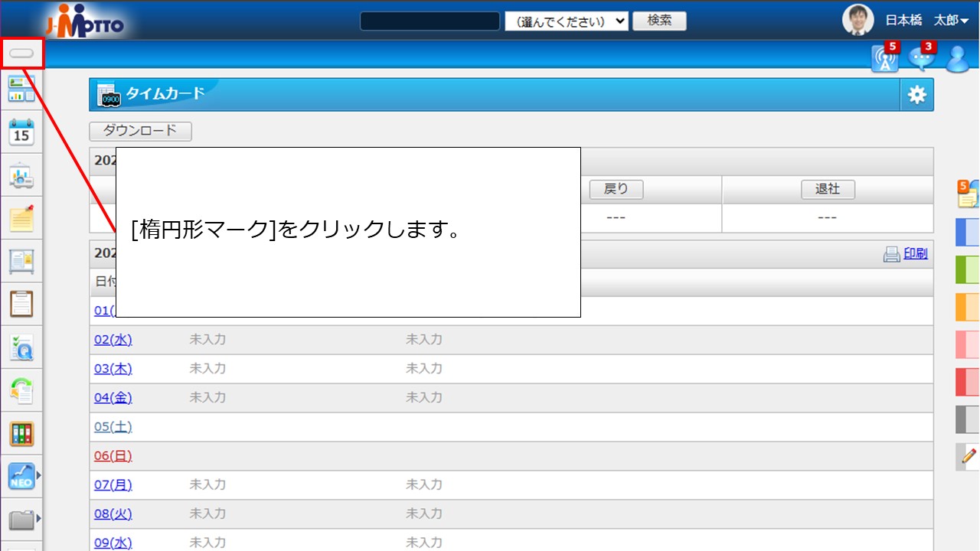Screen dimensions: 980x551
Task: Select the red sticky note color tab
Action: pyautogui.click(x=968, y=382)
